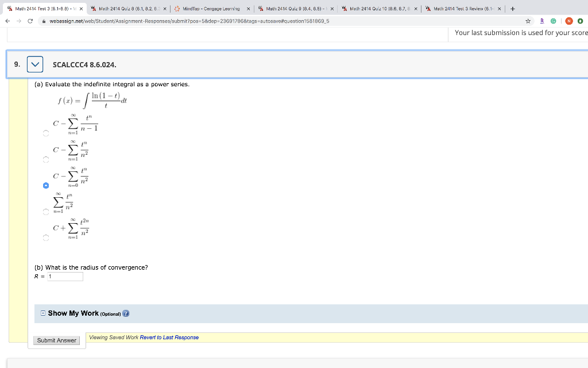Close the Math 2414 Quiz 9 tab
The width and height of the screenshot is (588, 368).
click(x=332, y=9)
